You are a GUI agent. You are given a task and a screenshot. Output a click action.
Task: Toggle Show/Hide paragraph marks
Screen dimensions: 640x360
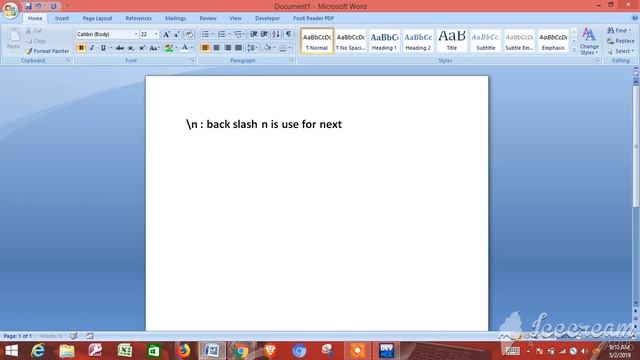coord(288,34)
